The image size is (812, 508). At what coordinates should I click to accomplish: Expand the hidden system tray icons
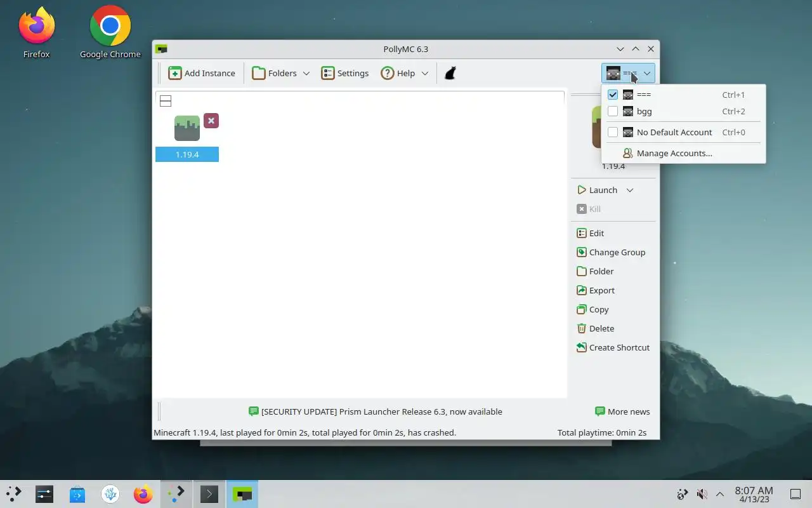720,494
